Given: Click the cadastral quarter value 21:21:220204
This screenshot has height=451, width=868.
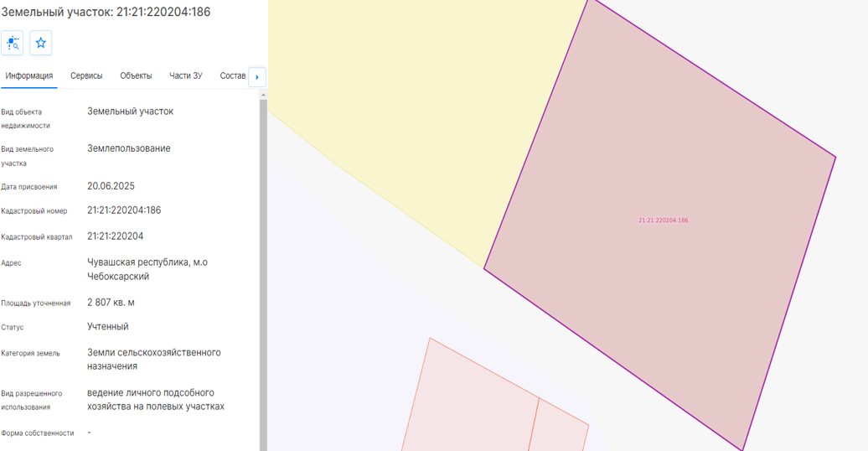Looking at the screenshot, I should 115,236.
